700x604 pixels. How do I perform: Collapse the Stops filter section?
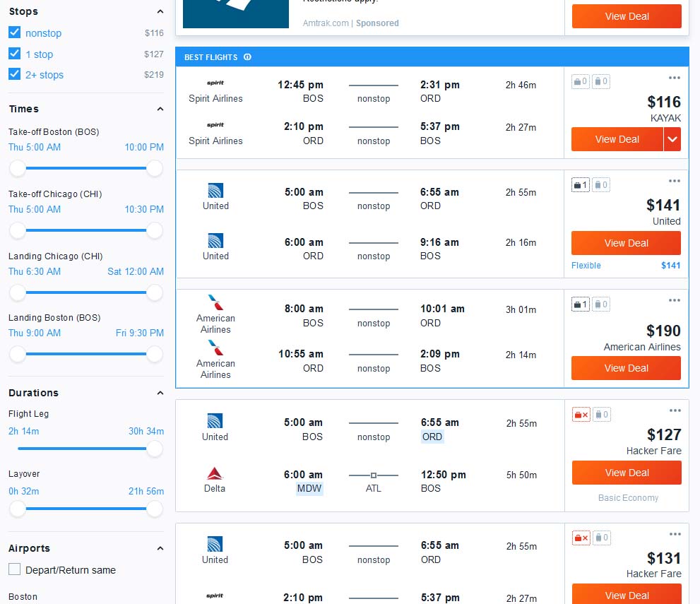click(x=159, y=11)
